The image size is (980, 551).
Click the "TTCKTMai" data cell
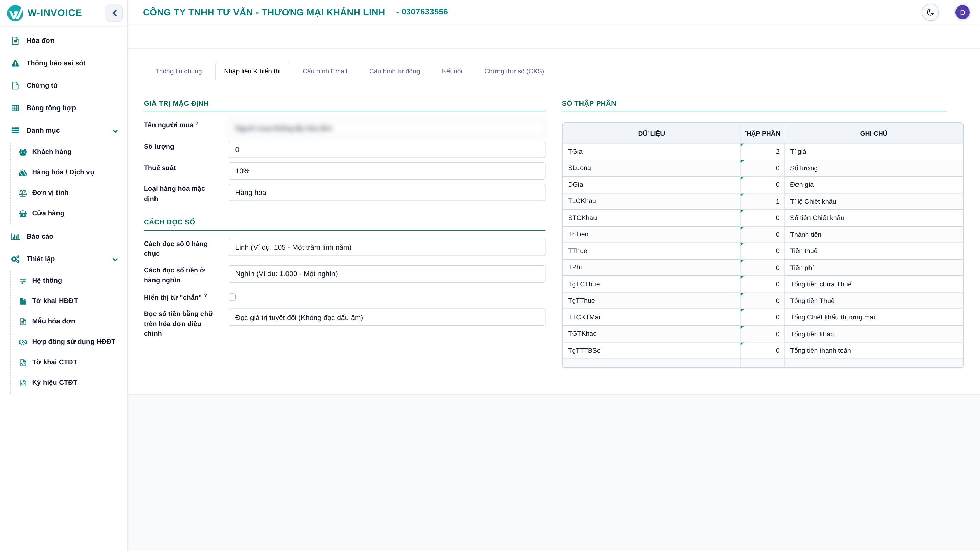tap(651, 317)
